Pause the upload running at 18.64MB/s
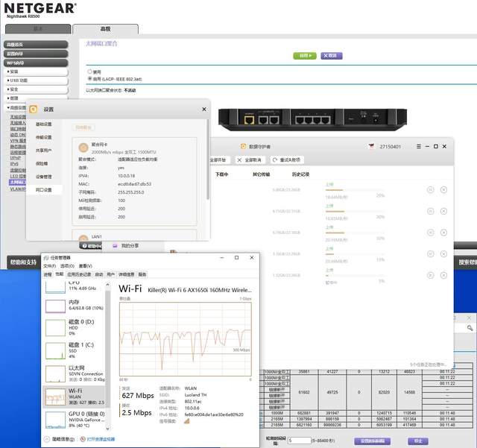This screenshot has width=477, height=448. tap(431, 190)
